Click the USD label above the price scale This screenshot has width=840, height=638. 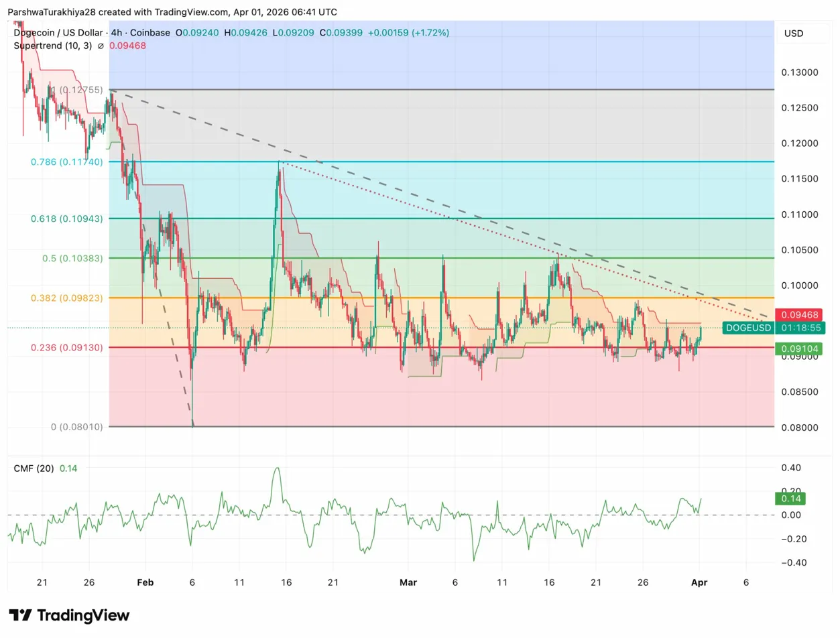tap(795, 34)
